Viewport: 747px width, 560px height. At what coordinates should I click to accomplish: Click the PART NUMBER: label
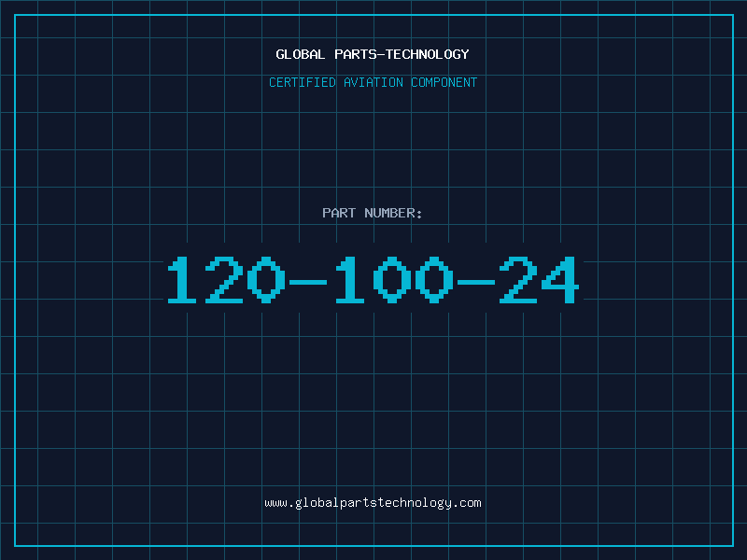pos(373,213)
